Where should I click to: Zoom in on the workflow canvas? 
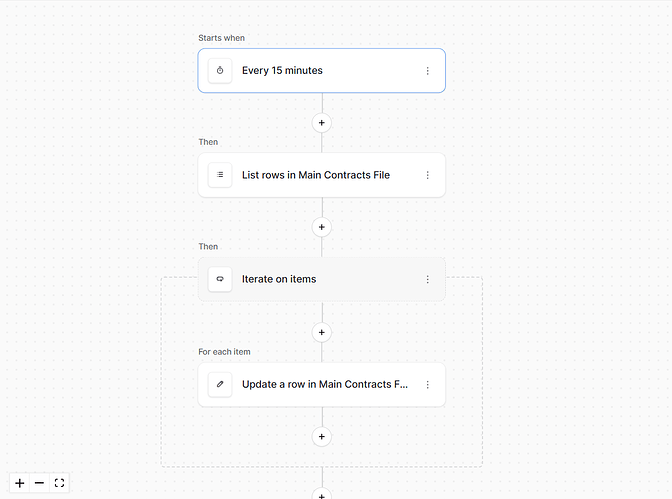coord(20,483)
